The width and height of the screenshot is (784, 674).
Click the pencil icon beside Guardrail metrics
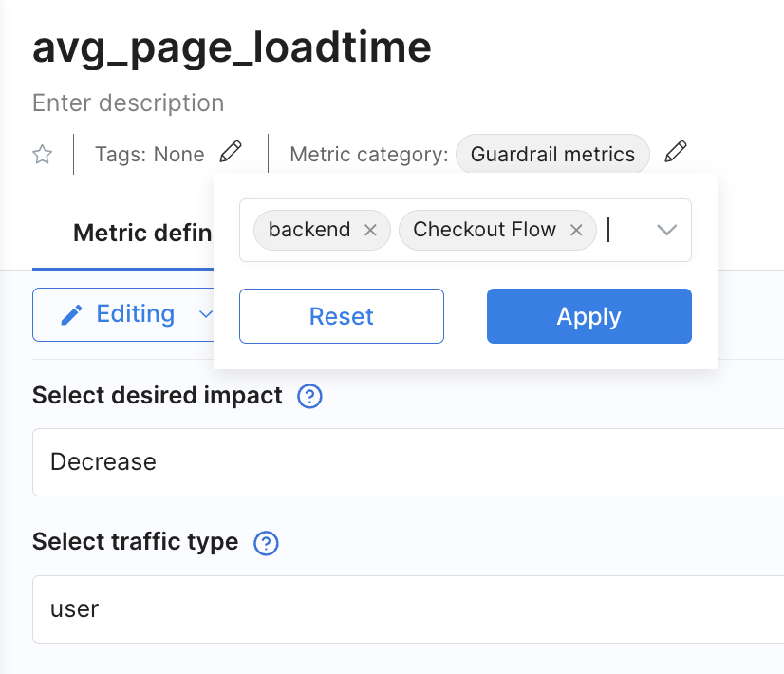pyautogui.click(x=675, y=152)
